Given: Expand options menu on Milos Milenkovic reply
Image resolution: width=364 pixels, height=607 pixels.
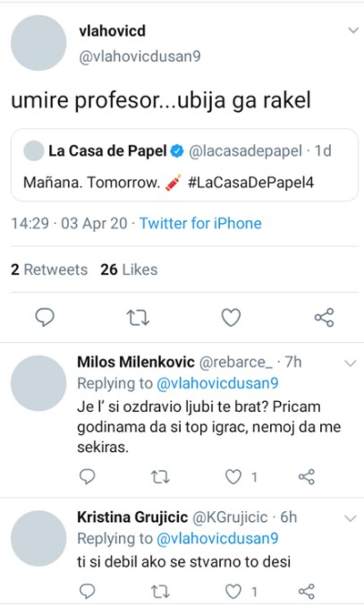Looking at the screenshot, I should pyautogui.click(x=350, y=363).
